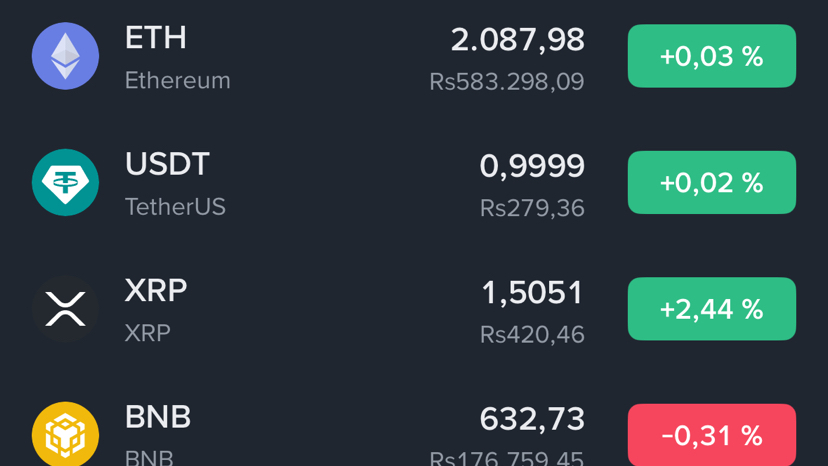Tap the white XRP ticker heading
828x466 pixels.
(155, 290)
